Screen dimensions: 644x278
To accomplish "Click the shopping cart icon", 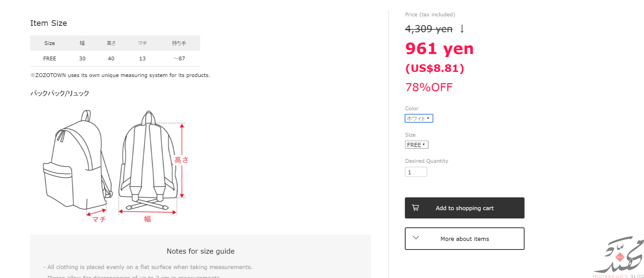I will coord(415,208).
